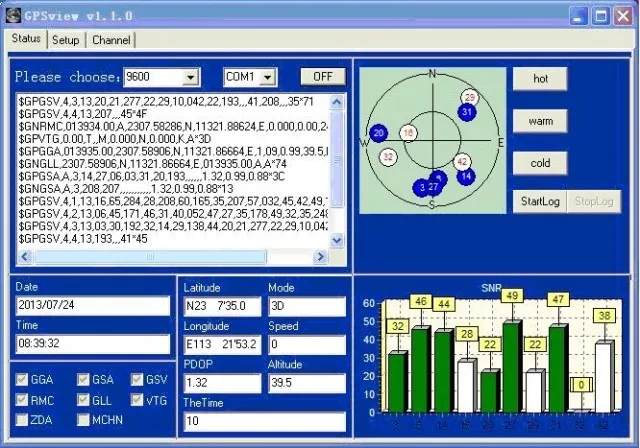Click the NMEA log scroll right arrow
Viewport: 640px width, 448px height.
[320, 257]
